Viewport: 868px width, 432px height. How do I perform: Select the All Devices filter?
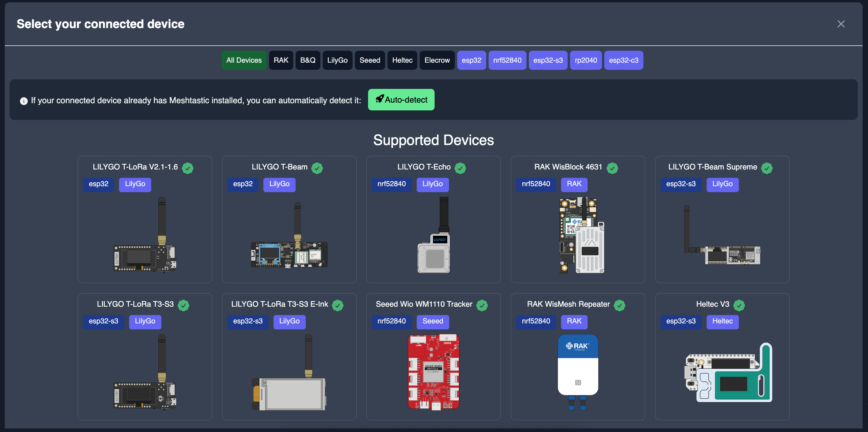pyautogui.click(x=244, y=60)
